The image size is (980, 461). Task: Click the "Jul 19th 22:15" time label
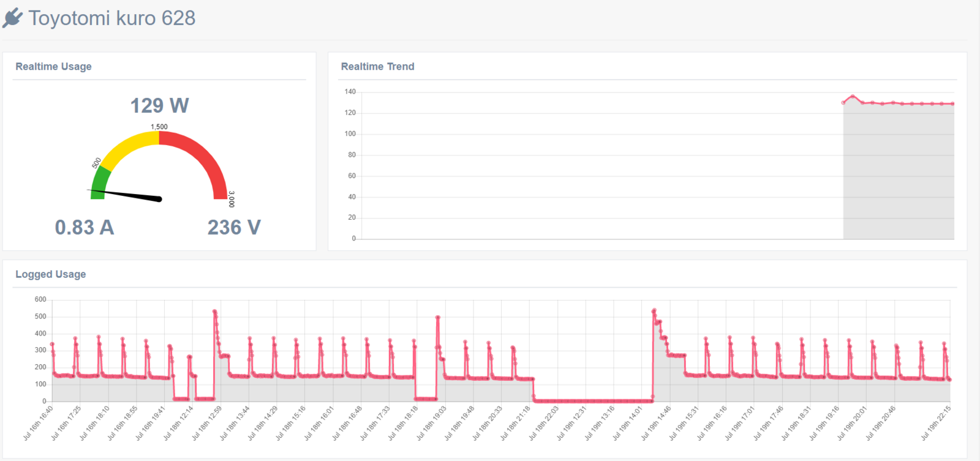pos(936,423)
